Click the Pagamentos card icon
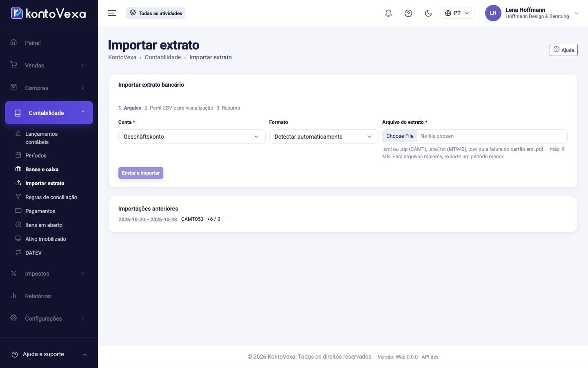Viewport: 588px width, 368px height. pos(18,211)
